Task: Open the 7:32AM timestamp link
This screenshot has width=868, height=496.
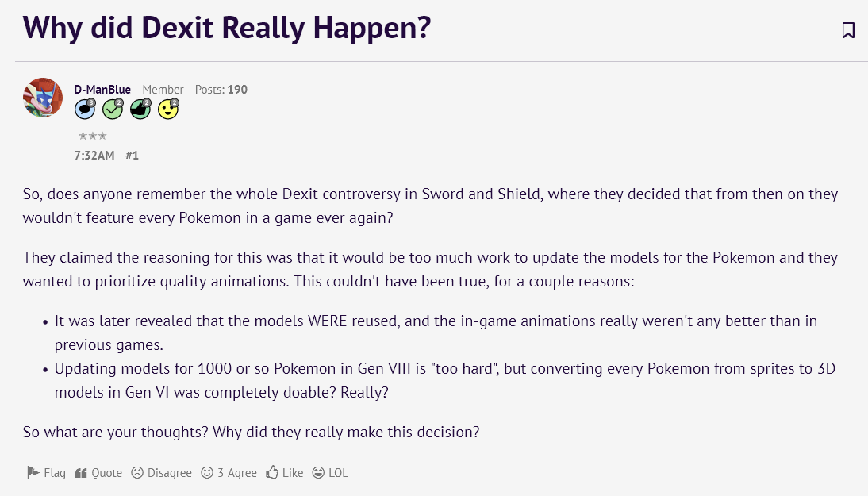Action: (94, 156)
